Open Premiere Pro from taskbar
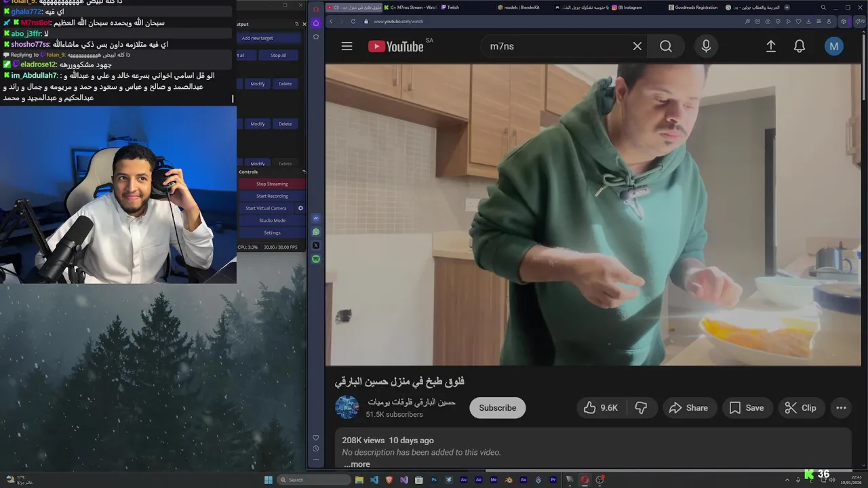Screen dimensions: 868x488 553,480
